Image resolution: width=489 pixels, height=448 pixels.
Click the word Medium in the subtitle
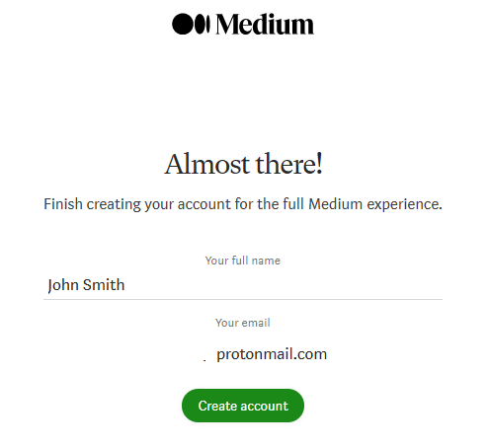click(x=335, y=204)
